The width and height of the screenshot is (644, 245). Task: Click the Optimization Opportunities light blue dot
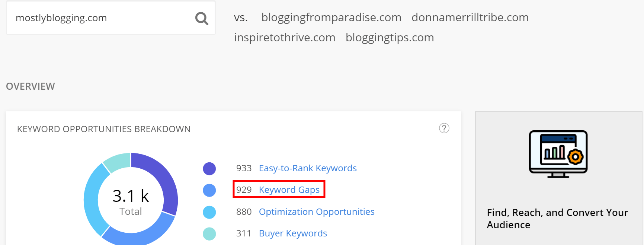209,212
